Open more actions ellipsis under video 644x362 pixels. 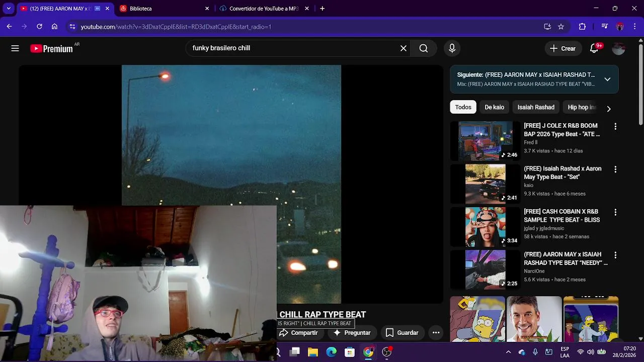436,333
